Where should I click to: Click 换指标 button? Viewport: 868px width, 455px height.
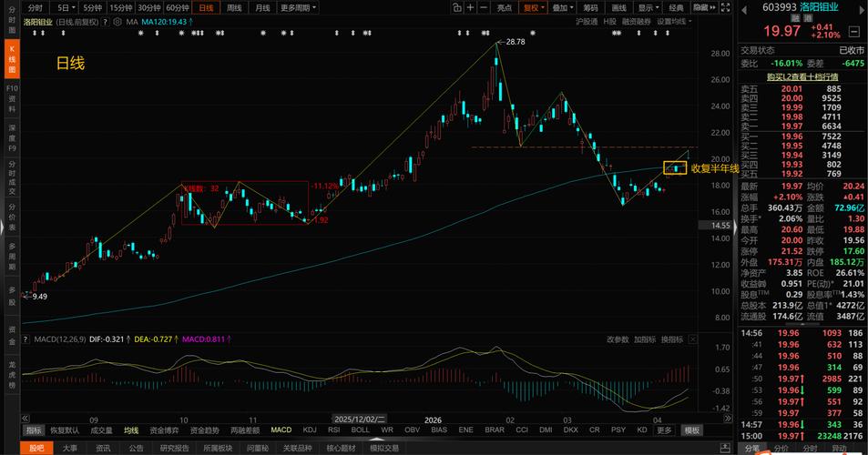click(x=671, y=339)
